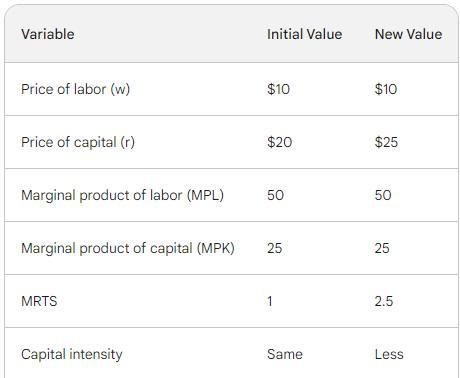Click the initial MRTS value 1
The height and width of the screenshot is (378, 460).
coord(270,301)
